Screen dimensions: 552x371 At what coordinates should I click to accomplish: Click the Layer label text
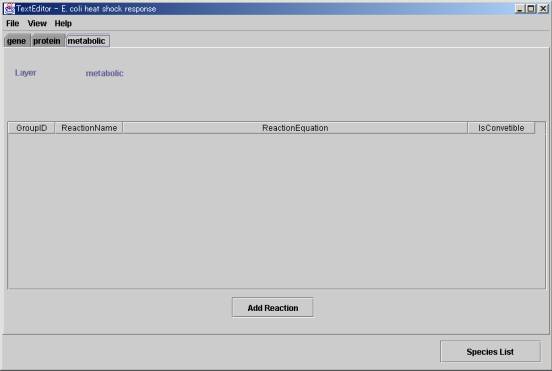pos(25,73)
